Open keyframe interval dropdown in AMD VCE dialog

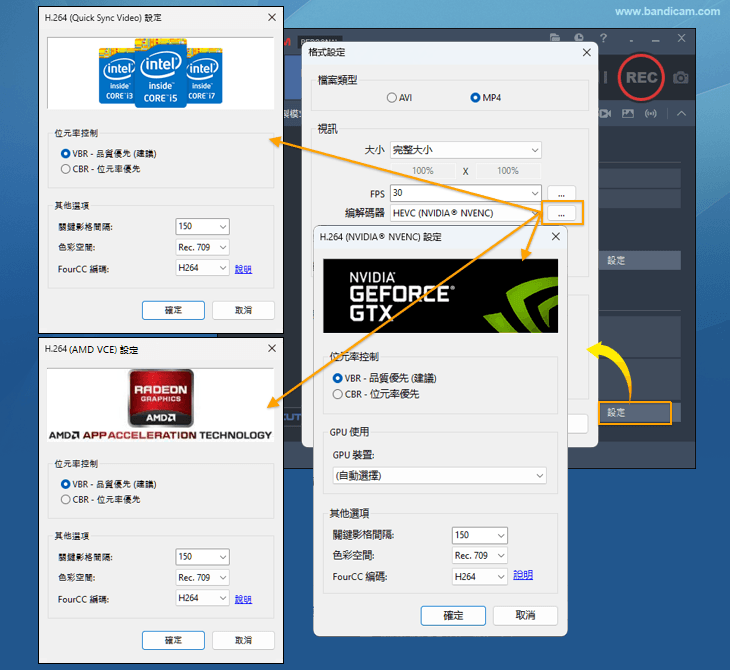pos(203,557)
